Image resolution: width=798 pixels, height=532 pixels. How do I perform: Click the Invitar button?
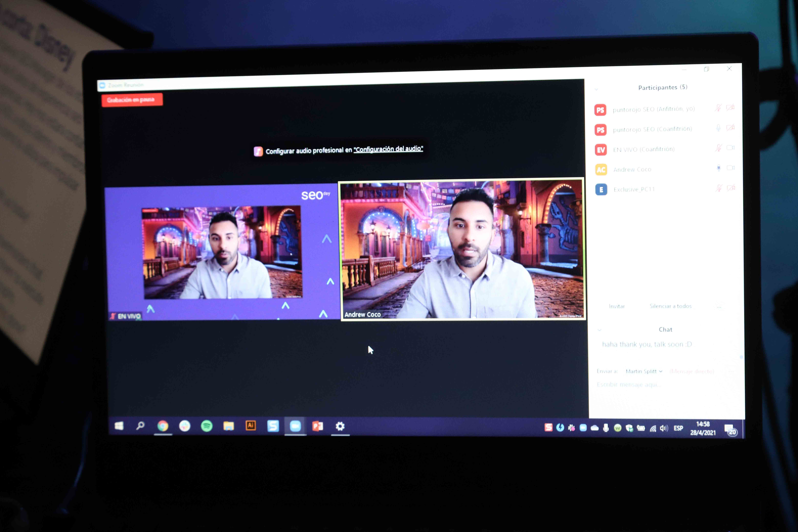(617, 306)
